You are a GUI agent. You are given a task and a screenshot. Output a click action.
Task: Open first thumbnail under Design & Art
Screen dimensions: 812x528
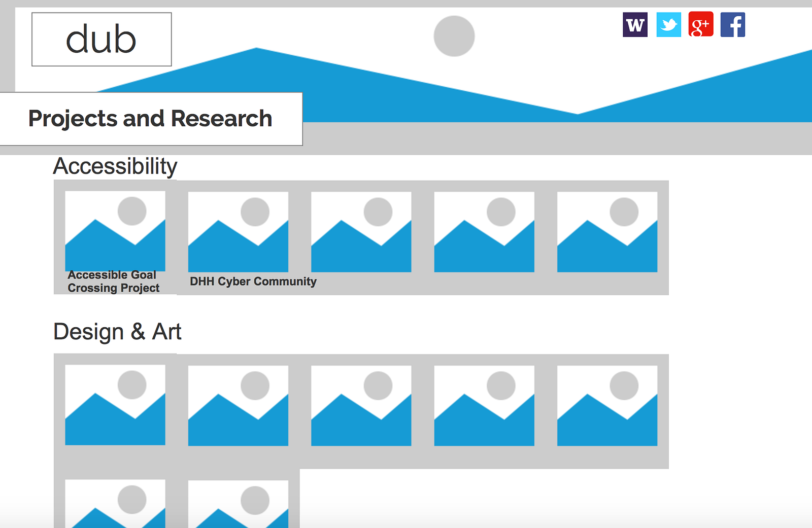pos(115,405)
